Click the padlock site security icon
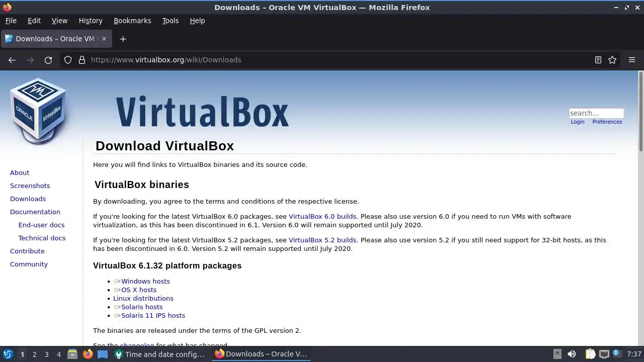 [82, 60]
